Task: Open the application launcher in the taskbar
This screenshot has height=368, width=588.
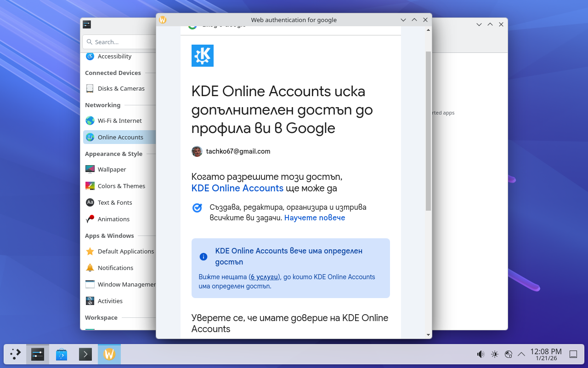Action: (x=15, y=354)
